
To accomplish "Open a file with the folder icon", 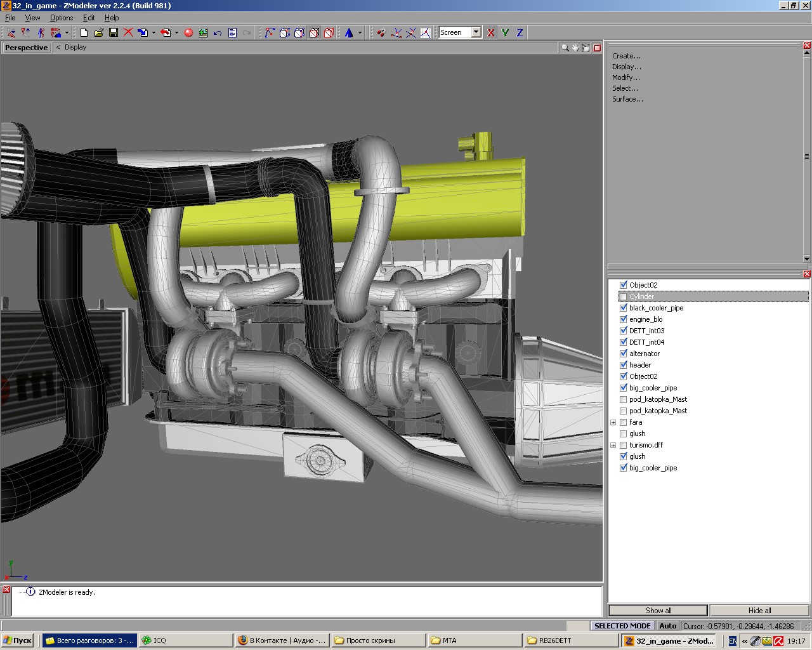I will click(x=98, y=32).
